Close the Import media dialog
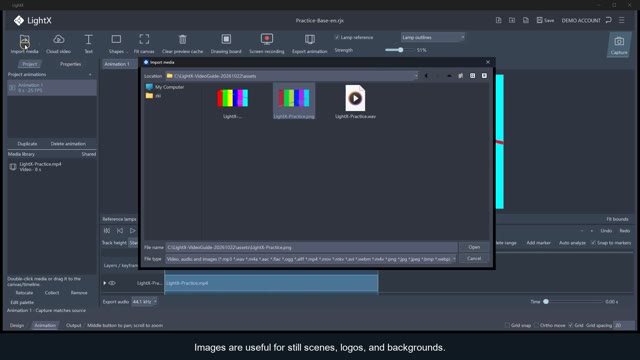Viewport: 640px width, 360px height. pos(488,62)
